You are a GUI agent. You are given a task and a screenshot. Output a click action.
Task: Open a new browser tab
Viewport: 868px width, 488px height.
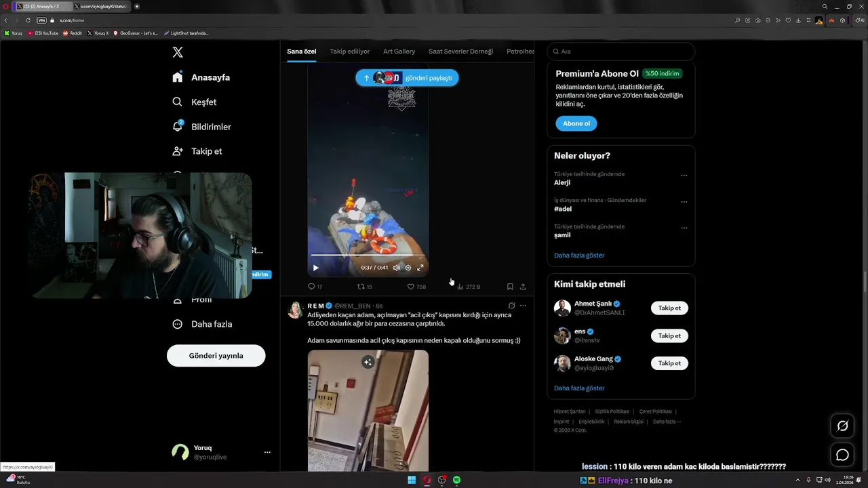[137, 6]
